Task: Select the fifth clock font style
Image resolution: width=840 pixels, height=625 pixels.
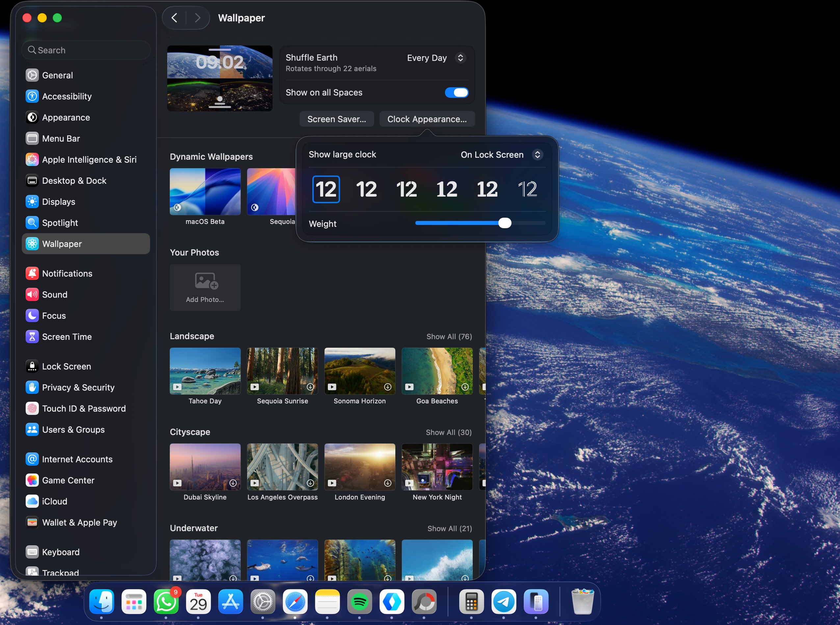Action: pos(487,189)
